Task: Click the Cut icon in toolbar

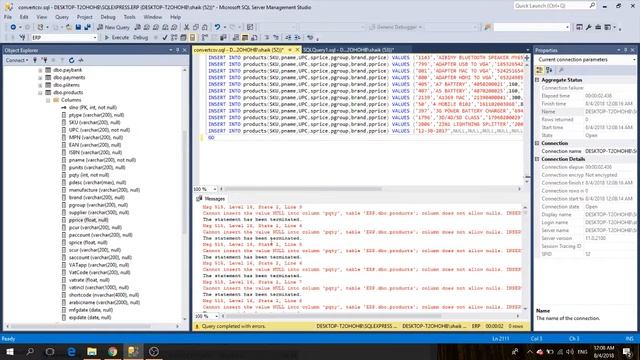Action: click(186, 27)
